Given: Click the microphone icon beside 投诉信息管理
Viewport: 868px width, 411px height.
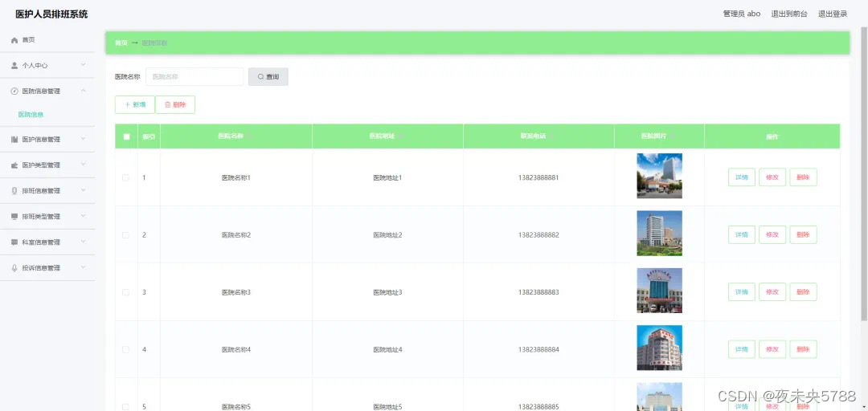Looking at the screenshot, I should [15, 268].
